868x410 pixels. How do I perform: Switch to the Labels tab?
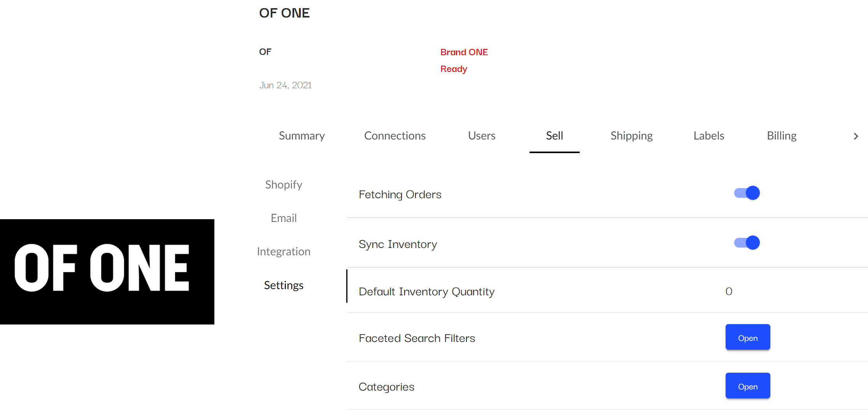point(708,136)
